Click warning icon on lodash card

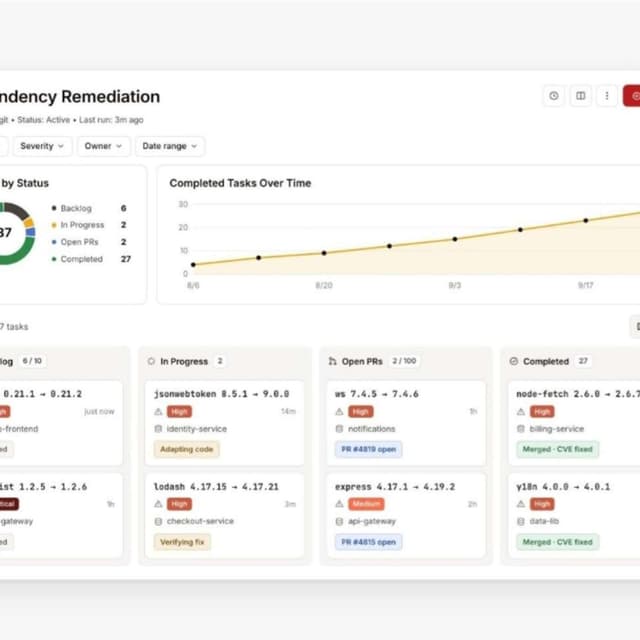[x=158, y=504]
